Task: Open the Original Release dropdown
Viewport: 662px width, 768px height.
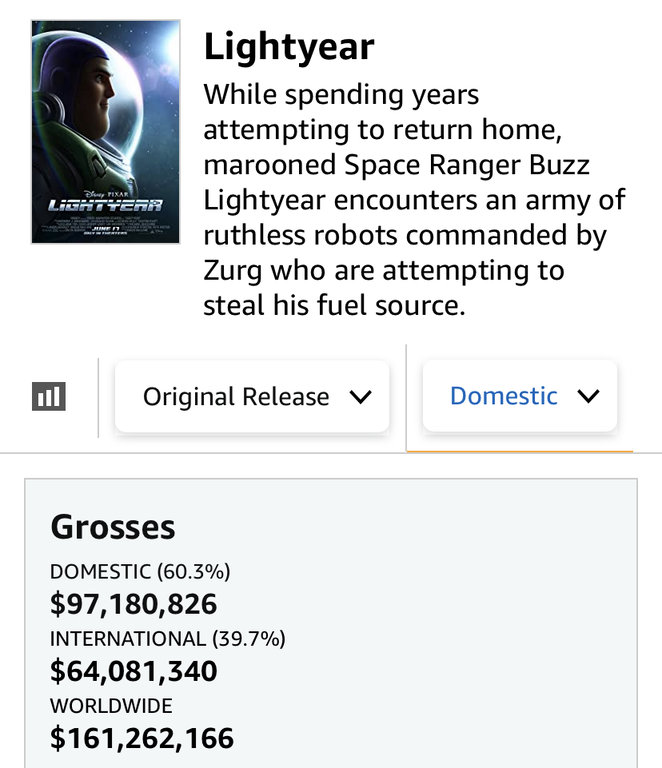Action: [x=236, y=397]
